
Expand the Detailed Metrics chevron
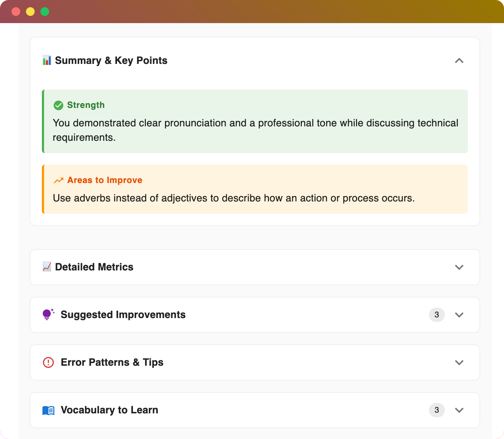pos(459,267)
